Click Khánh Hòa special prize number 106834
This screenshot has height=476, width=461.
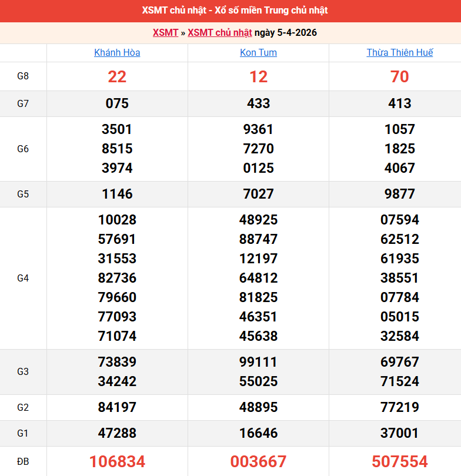coord(117,462)
